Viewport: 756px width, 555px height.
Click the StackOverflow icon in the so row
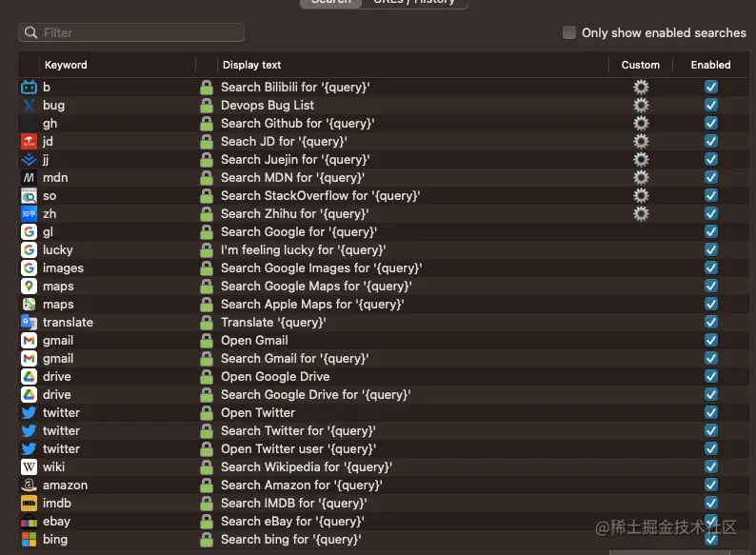tap(29, 196)
